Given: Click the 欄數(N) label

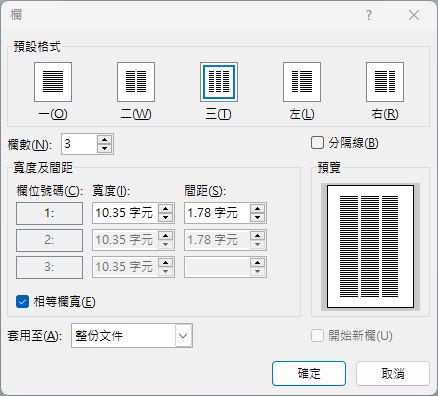Looking at the screenshot, I should coord(30,144).
